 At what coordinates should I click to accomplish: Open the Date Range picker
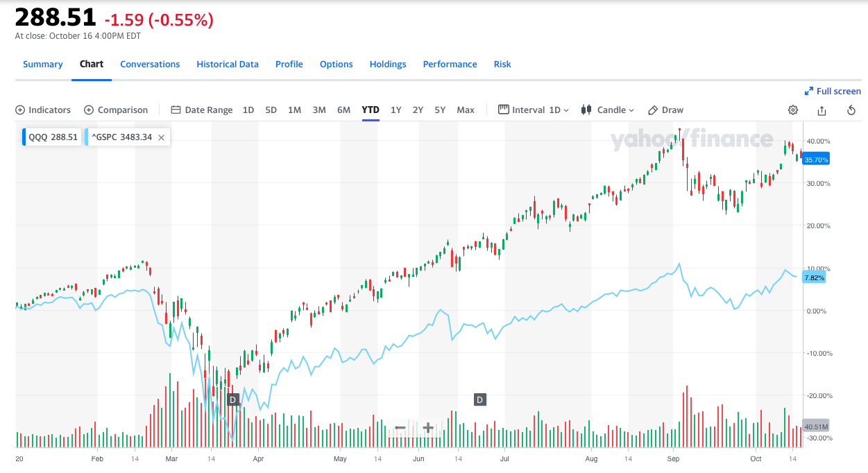pos(202,110)
